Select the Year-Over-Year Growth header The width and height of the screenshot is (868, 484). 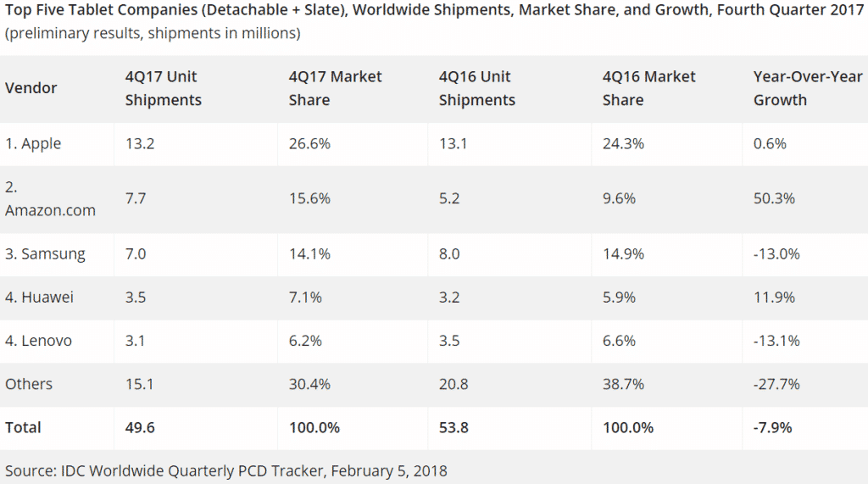tap(808, 88)
